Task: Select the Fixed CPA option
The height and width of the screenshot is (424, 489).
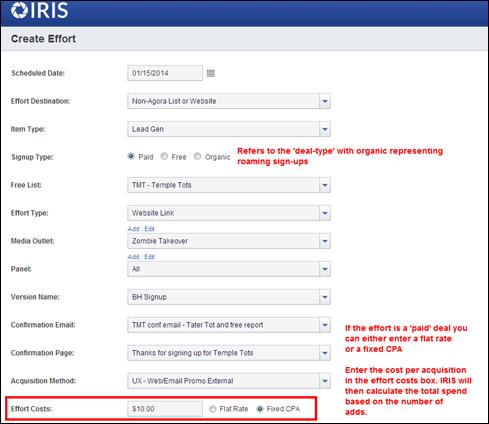Action: (x=260, y=409)
